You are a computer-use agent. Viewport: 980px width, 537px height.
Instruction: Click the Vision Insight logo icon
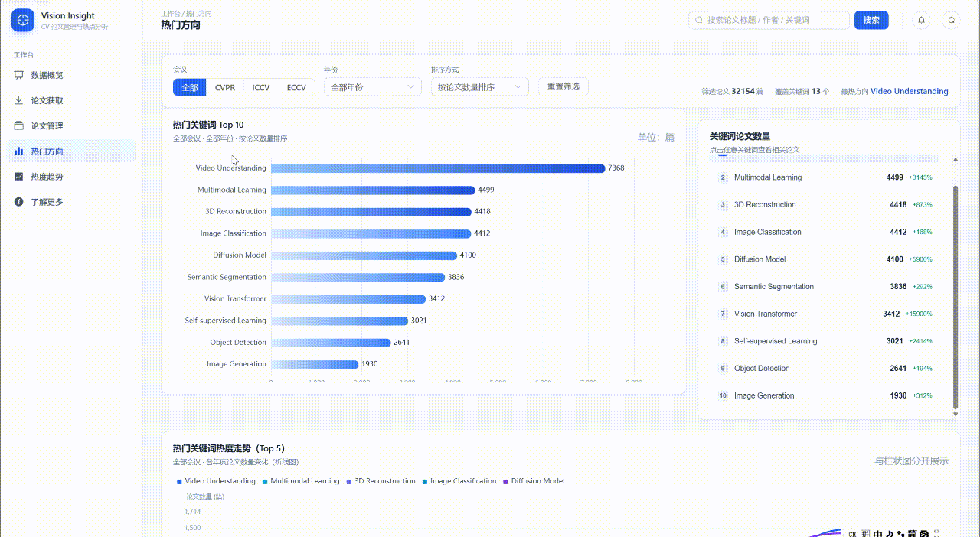point(22,21)
